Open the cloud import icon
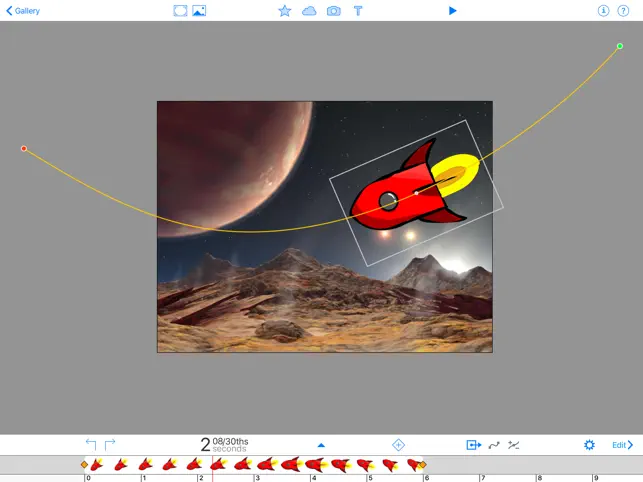Viewport: 643px width, 482px height. [x=309, y=11]
